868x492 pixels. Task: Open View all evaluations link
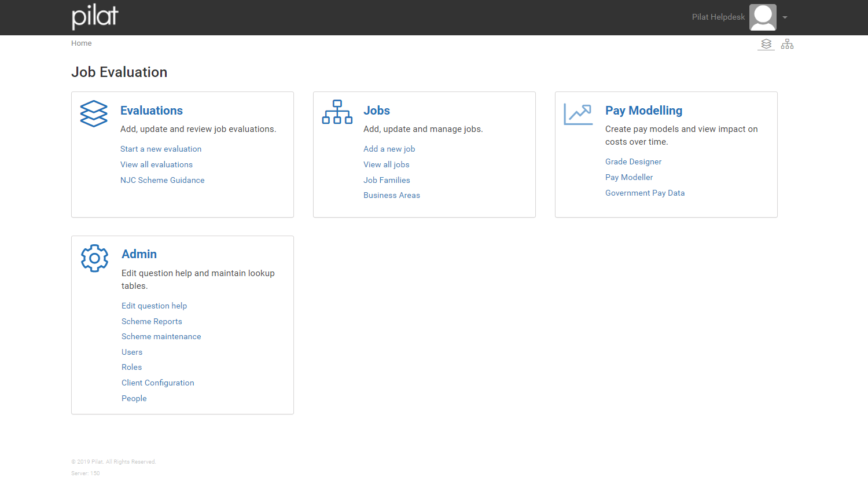pos(156,164)
